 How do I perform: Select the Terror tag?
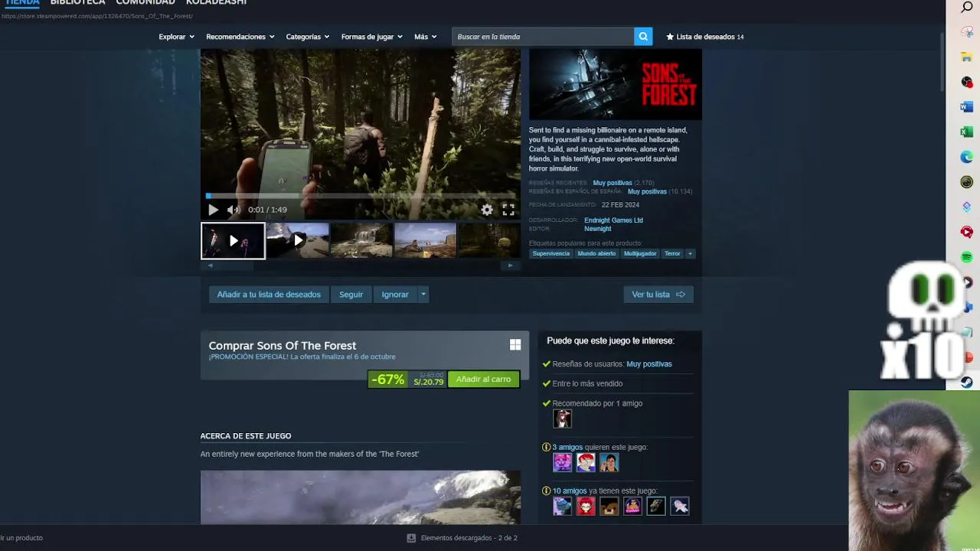672,253
